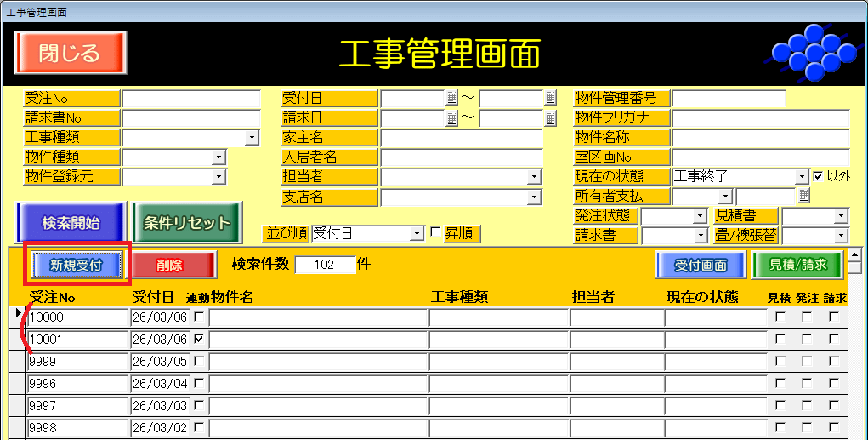
Task: Open the 担当者 dropdown
Action: pyautogui.click(x=534, y=176)
